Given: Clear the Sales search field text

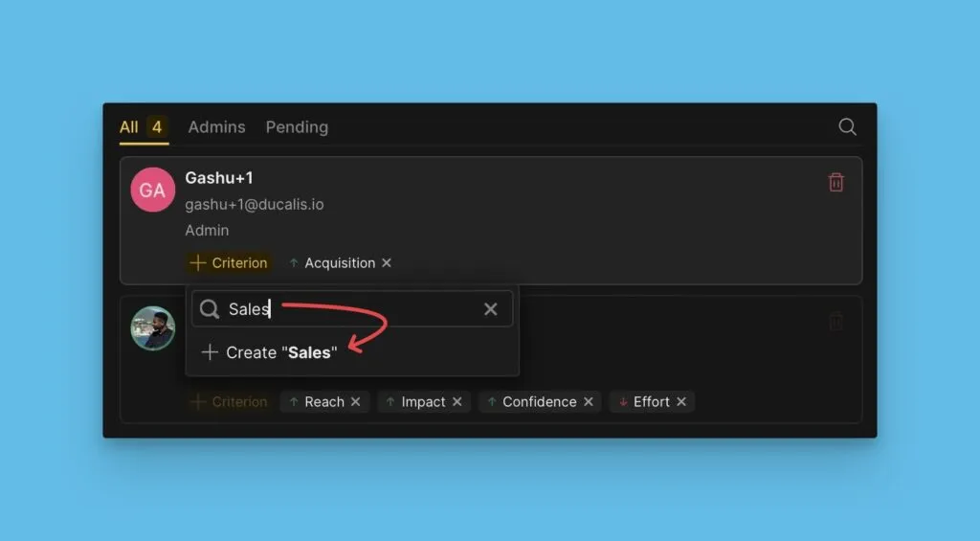Looking at the screenshot, I should click(x=490, y=309).
